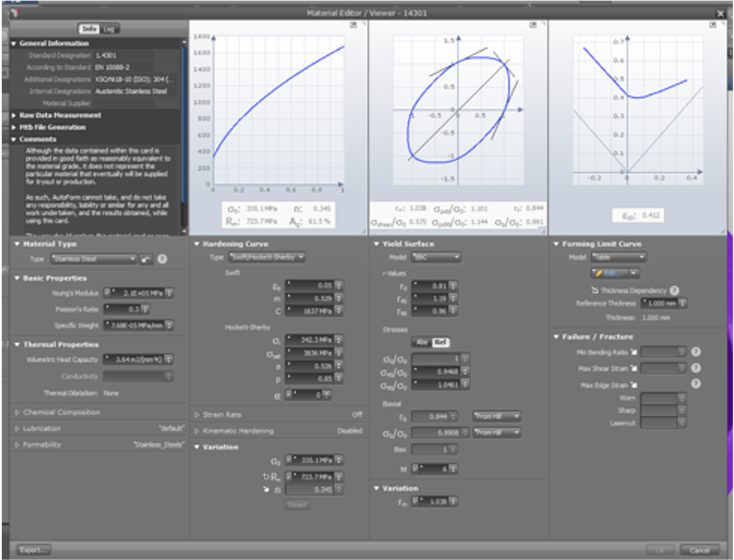Open the Yield Surface Model dropdown
This screenshot has width=734, height=560.
(x=436, y=256)
